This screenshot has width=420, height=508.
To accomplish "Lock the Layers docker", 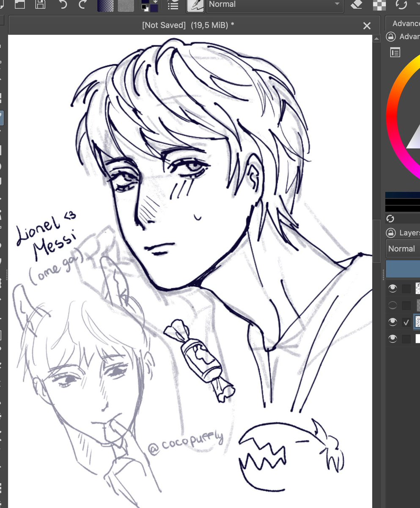I will pos(390,233).
